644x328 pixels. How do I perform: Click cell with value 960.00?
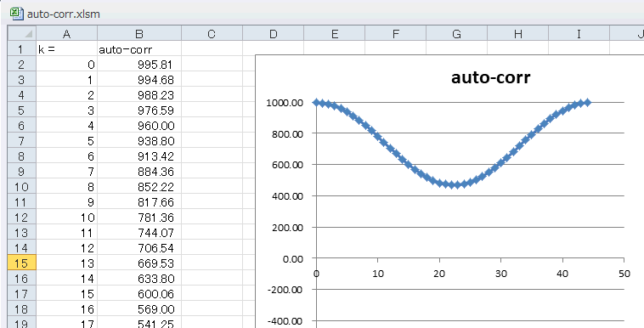139,126
